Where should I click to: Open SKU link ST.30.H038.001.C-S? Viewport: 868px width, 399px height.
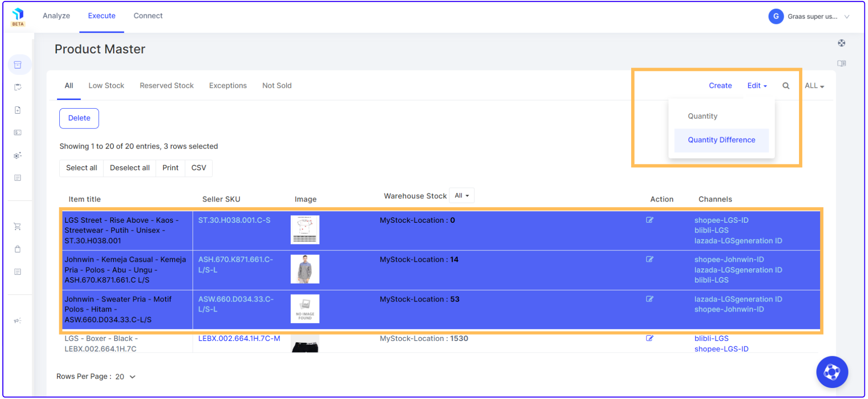click(x=234, y=220)
